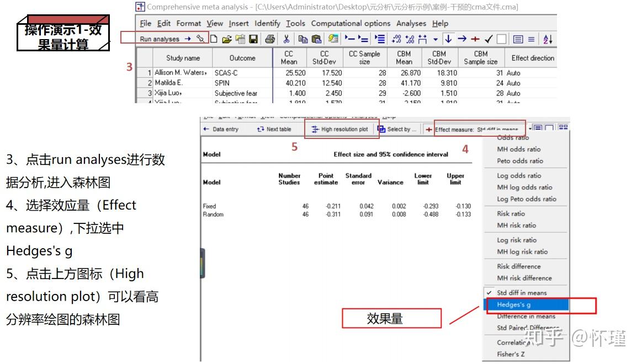
Task: Open the Computational options menu
Action: (x=351, y=23)
